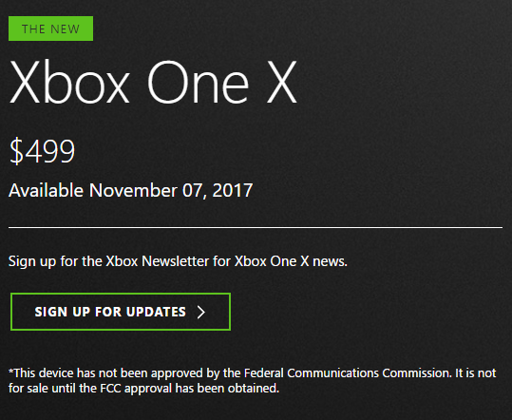Click the word Xbox in the large title
Image resolution: width=512 pixels, height=420 pixels.
coord(69,82)
